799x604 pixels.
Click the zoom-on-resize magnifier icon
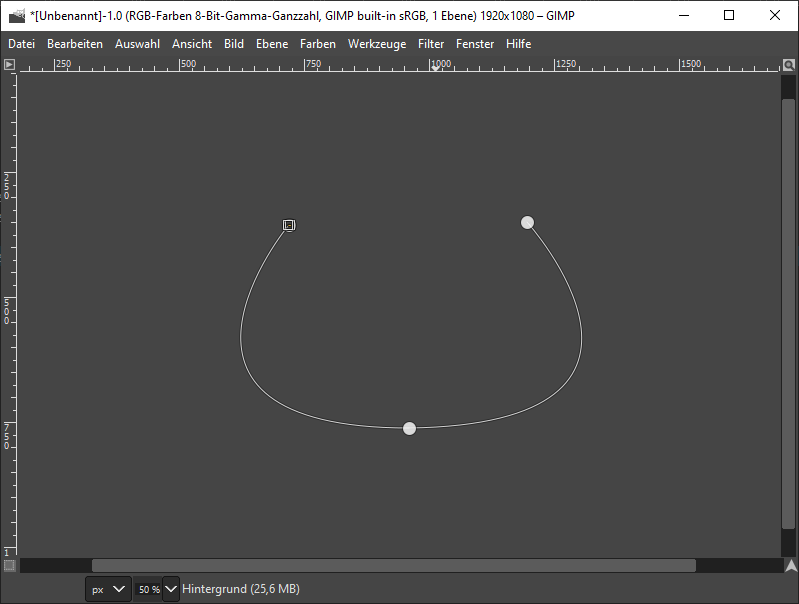coord(789,64)
